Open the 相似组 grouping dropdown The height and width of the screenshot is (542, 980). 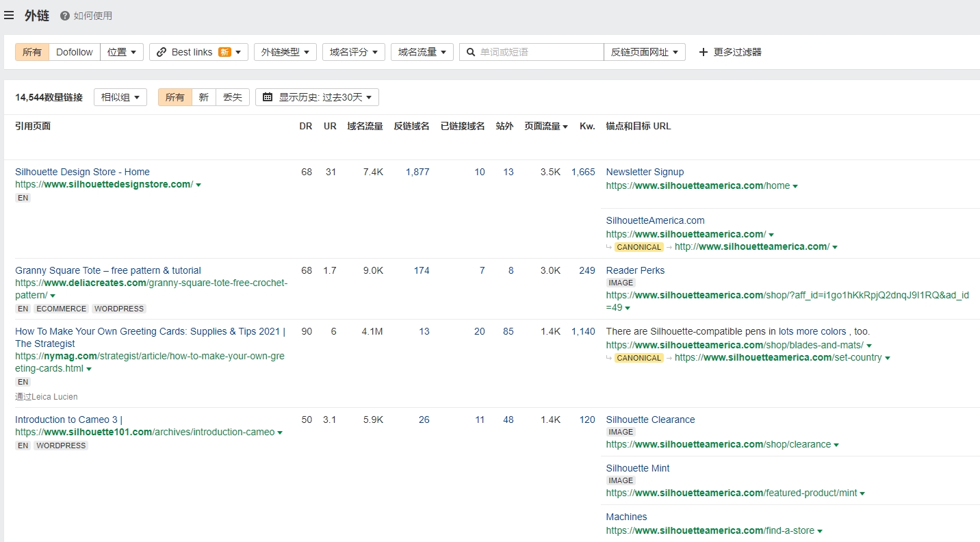[x=120, y=97]
